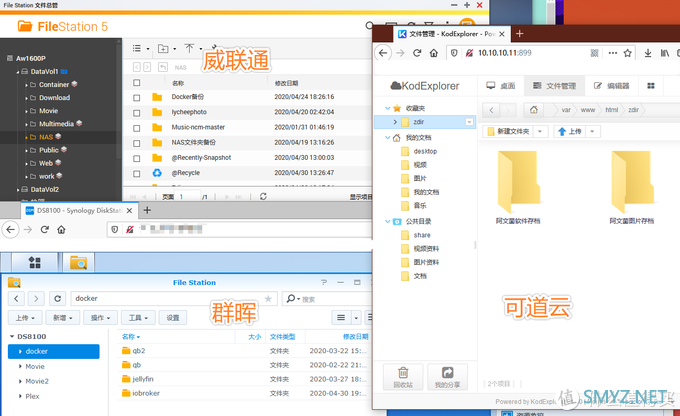Open the 阿文菌软件存档 folder
Viewport: 680px width, 416px height.
click(520, 187)
